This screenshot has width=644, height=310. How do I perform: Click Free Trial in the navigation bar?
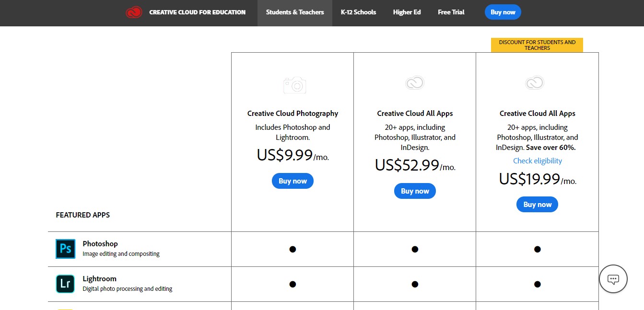(451, 12)
